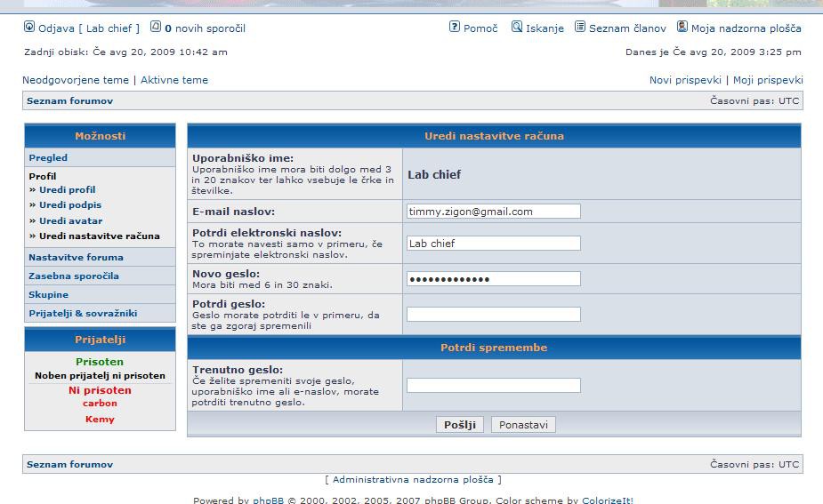Click the Moja nadzorna plošča icon

coord(682,28)
